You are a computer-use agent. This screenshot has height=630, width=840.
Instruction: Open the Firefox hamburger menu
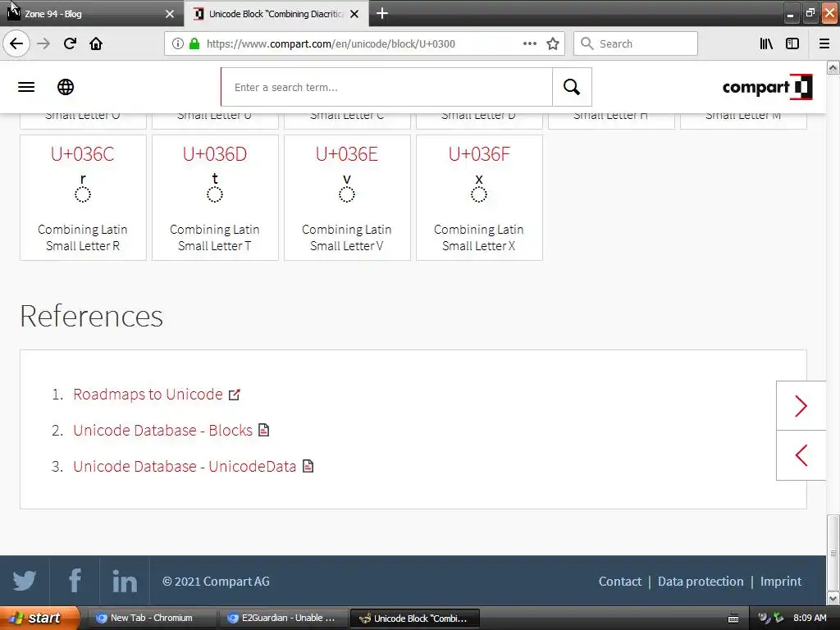click(x=824, y=43)
